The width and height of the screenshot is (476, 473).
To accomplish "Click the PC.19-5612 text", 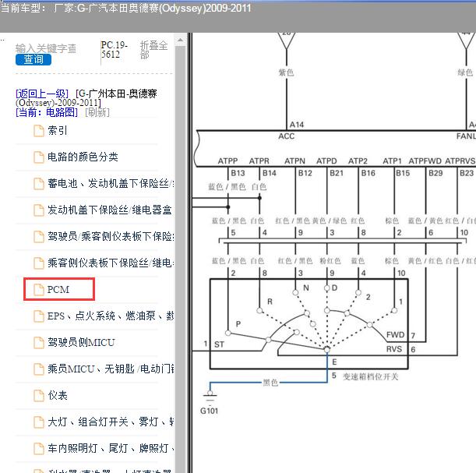I will [x=115, y=50].
